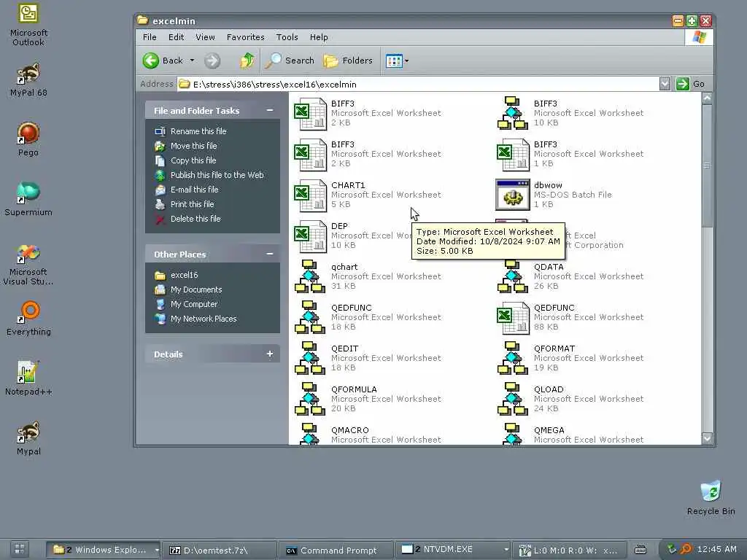This screenshot has width=747, height=560.
Task: Select the QEDFUNC 88 KB worksheet icon
Action: (513, 318)
